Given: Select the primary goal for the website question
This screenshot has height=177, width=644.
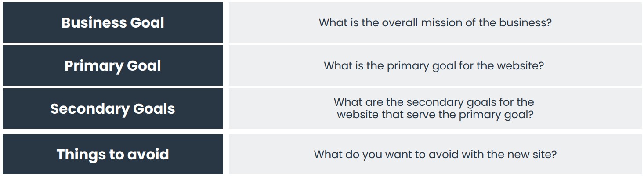Looking at the screenshot, I should [x=434, y=66].
